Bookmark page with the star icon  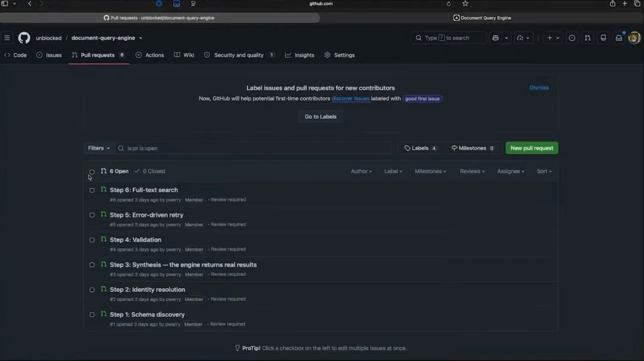[465, 4]
